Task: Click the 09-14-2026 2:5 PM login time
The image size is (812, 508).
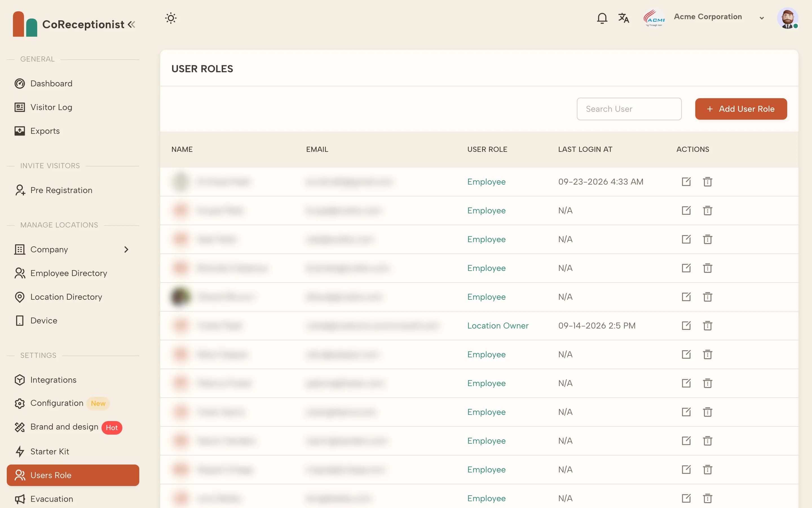Action: 597,326
